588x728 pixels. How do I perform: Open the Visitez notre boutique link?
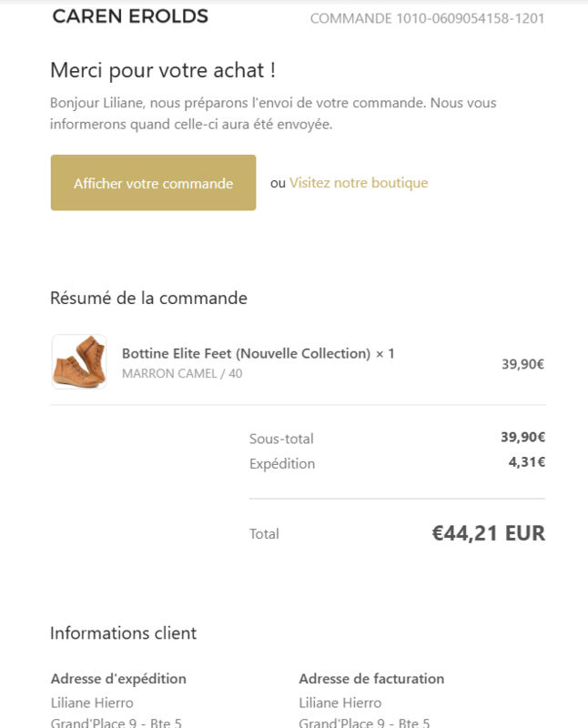(359, 183)
